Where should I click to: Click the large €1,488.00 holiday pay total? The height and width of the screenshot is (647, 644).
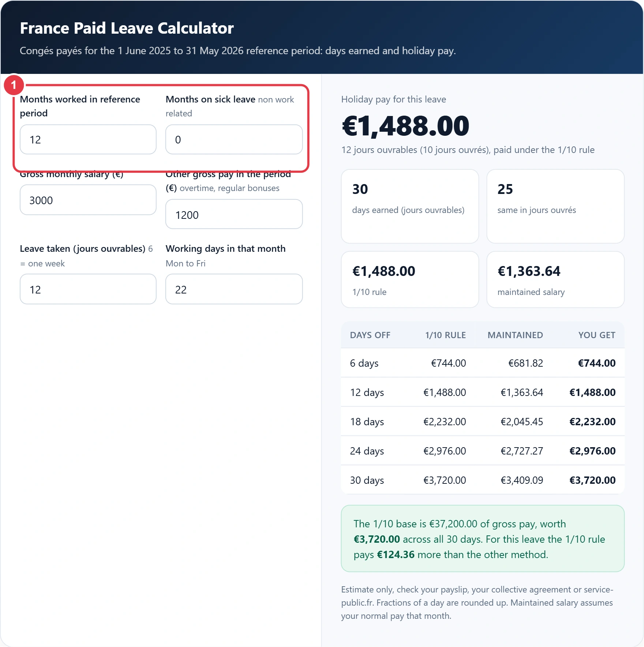[x=405, y=126]
